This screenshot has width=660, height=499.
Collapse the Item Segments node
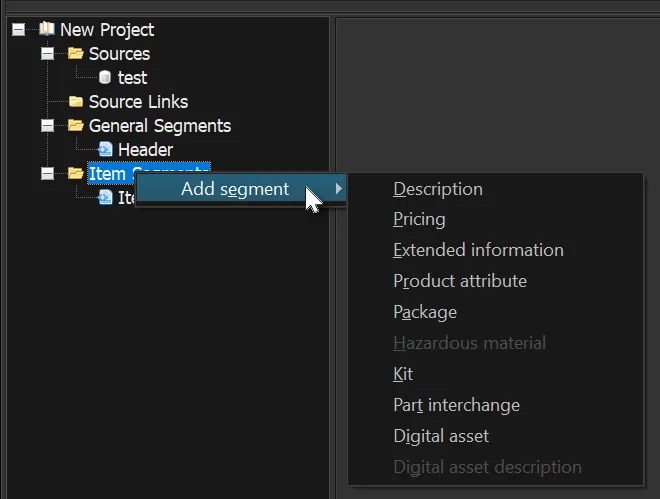(x=48, y=173)
